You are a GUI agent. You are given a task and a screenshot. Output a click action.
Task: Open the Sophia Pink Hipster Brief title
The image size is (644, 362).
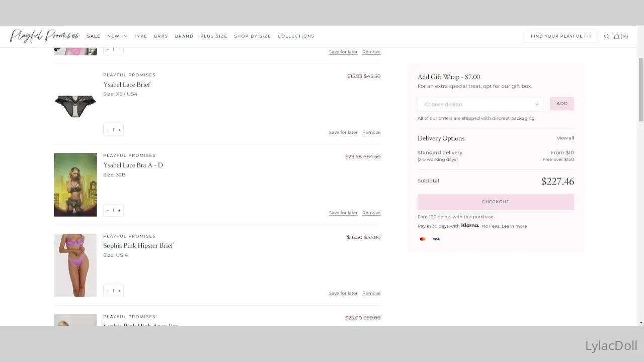(x=138, y=246)
